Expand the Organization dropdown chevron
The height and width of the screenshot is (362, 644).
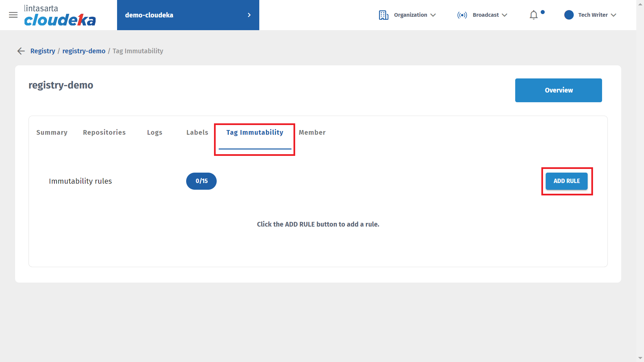point(433,15)
